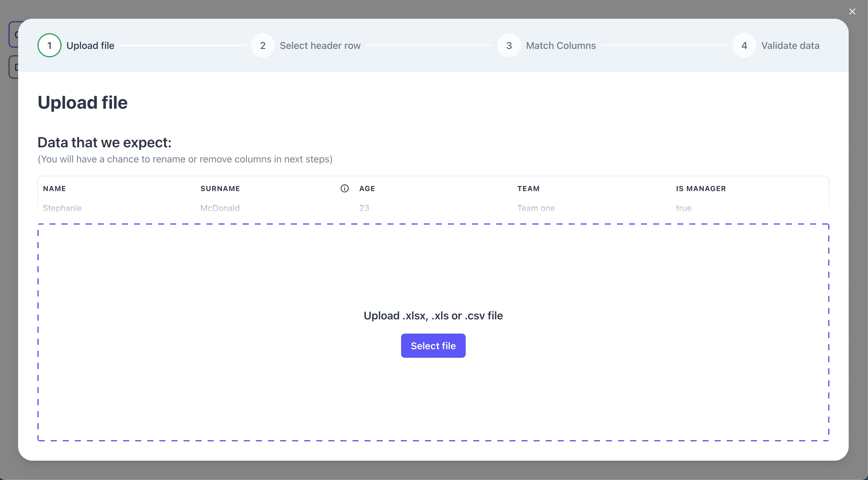868x480 pixels.
Task: Go to Select header row step
Action: pyautogui.click(x=320, y=46)
